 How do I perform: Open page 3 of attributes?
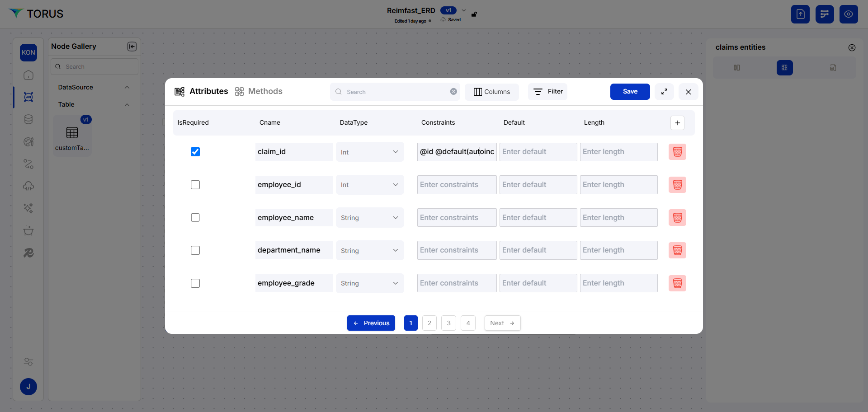tap(448, 323)
